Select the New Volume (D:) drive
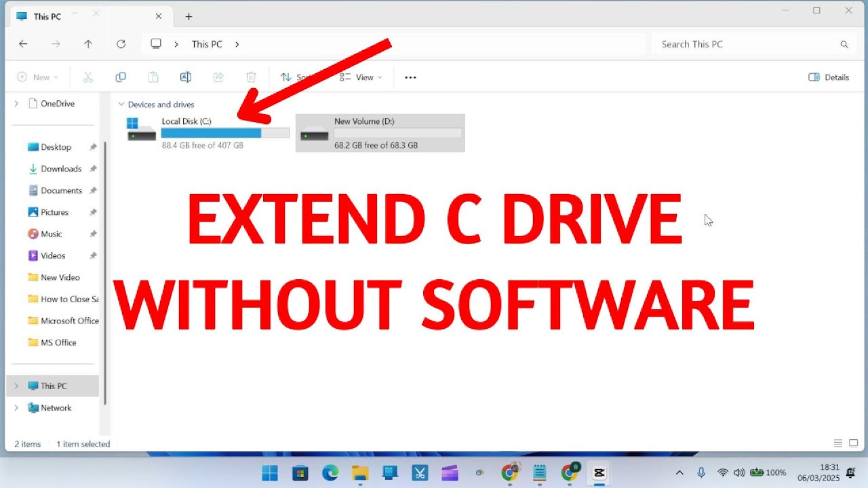Viewport: 868px width, 488px height. [x=380, y=133]
